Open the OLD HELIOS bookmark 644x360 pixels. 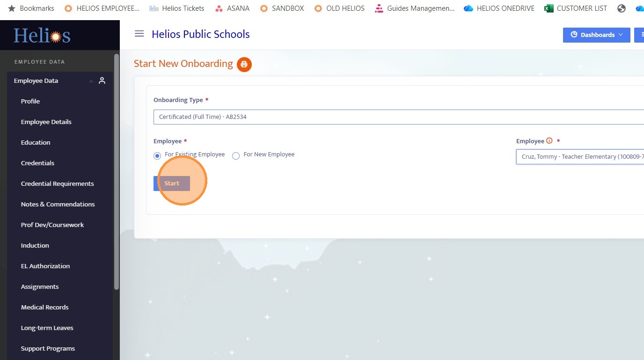click(339, 8)
